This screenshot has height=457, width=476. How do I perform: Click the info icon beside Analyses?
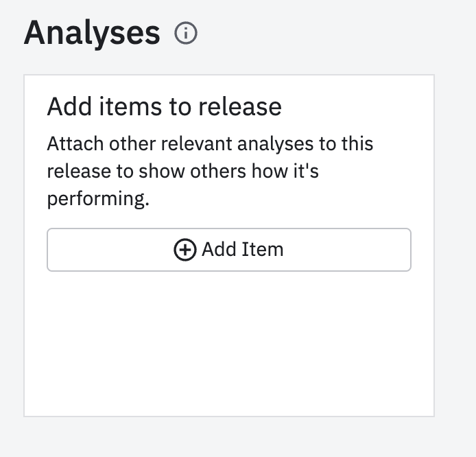point(186,34)
